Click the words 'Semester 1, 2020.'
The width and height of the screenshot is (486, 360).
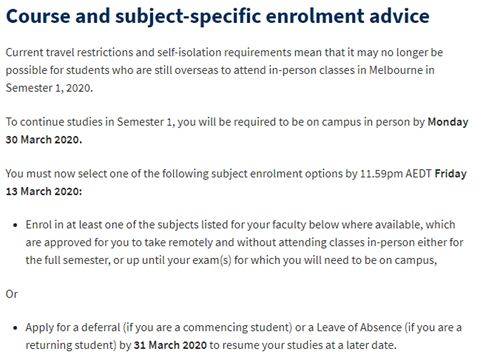pos(49,88)
